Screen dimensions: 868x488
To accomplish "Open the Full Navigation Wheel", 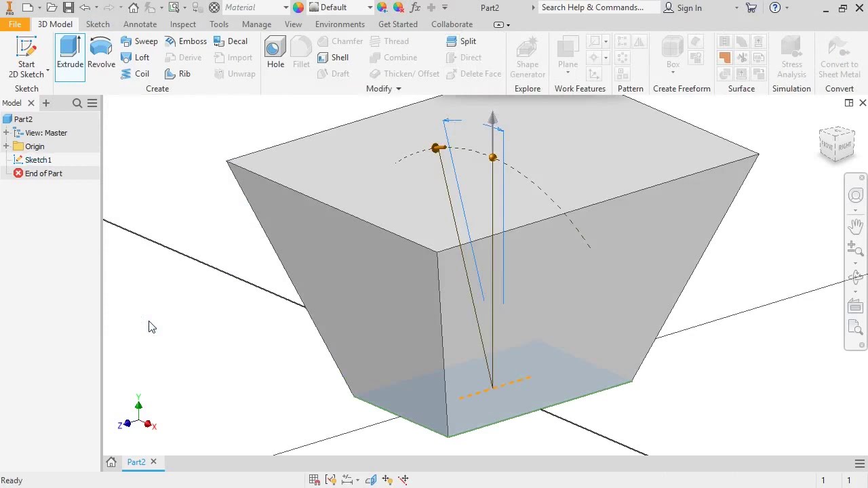I will click(x=856, y=196).
